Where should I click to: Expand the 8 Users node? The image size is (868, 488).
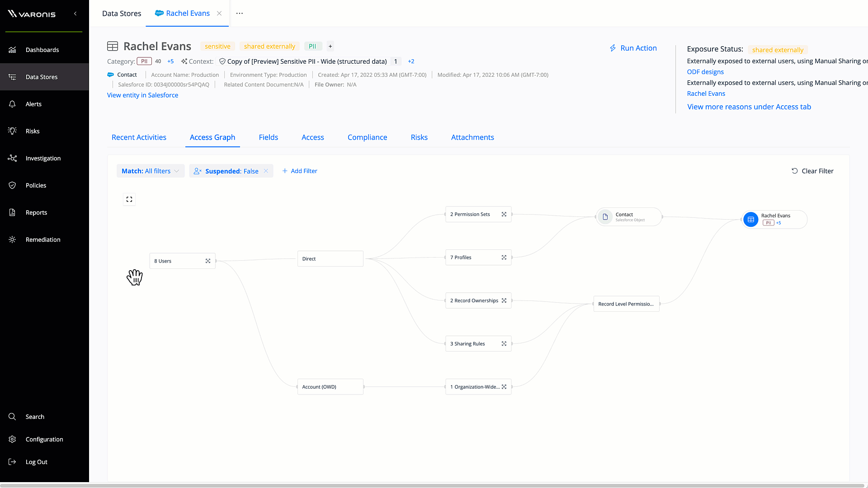[x=208, y=261]
